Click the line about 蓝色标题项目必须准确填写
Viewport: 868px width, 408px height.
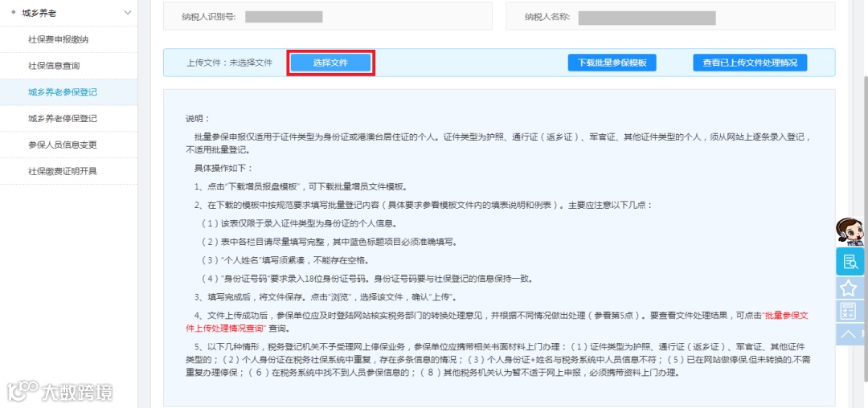[x=330, y=242]
